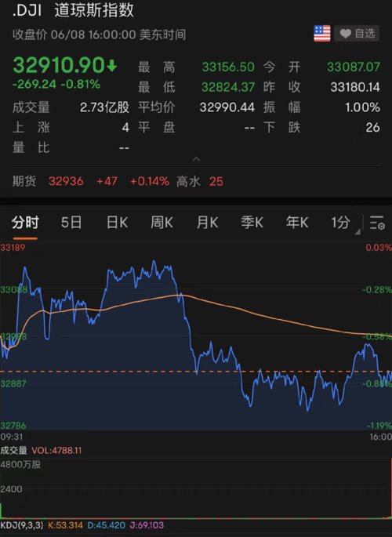
Task: Switch to 5日 chart tab
Action: [x=71, y=223]
